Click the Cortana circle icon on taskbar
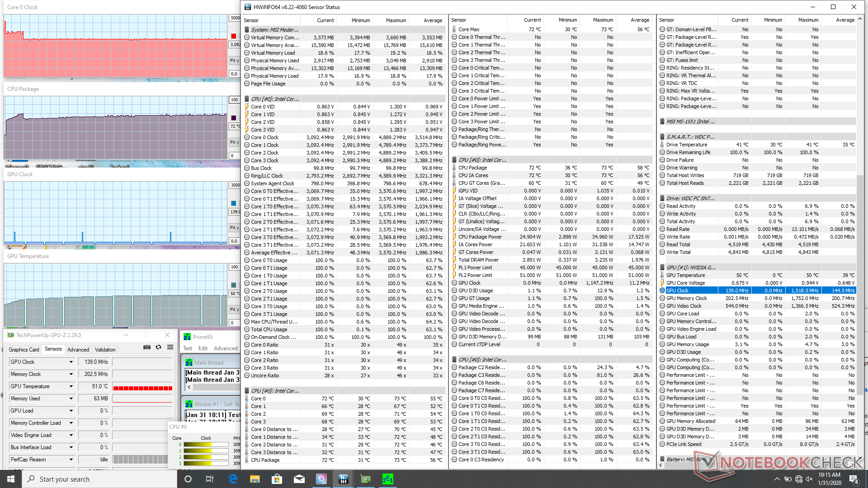 [188, 479]
